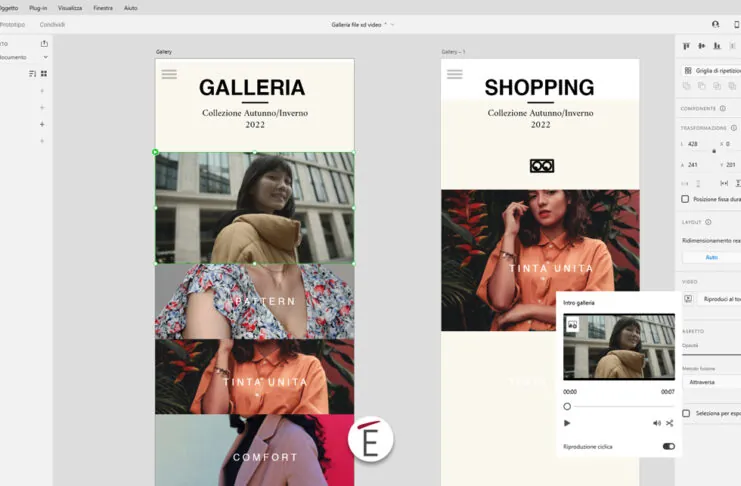Click the third boolean intersect operation icon
This screenshot has height=486, width=741.
(x=717, y=86)
